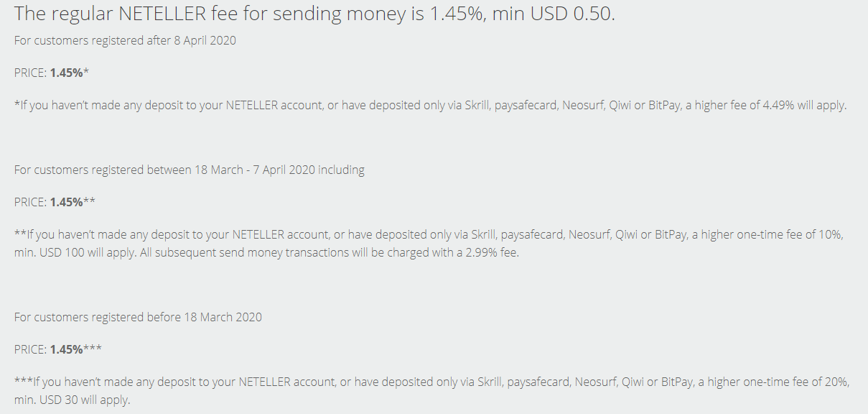The width and height of the screenshot is (868, 414).
Task: Click 'min. USD 30 will apply.' text
Action: tap(73, 400)
